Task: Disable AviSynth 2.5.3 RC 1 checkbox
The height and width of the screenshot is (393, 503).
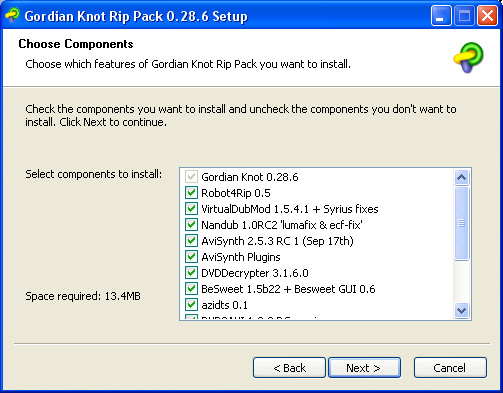Action: 191,240
